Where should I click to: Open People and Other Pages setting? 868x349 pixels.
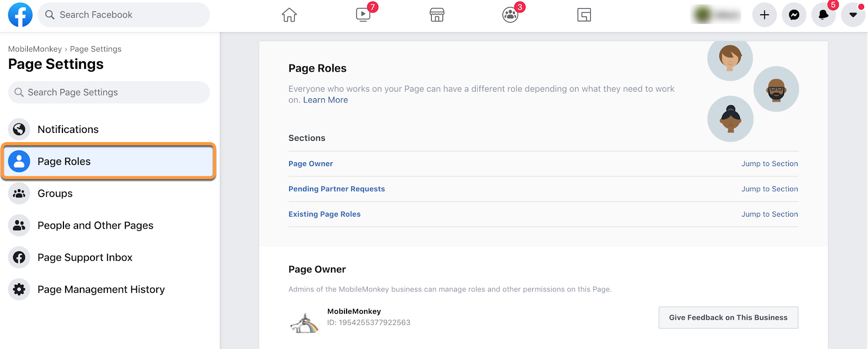(109, 225)
